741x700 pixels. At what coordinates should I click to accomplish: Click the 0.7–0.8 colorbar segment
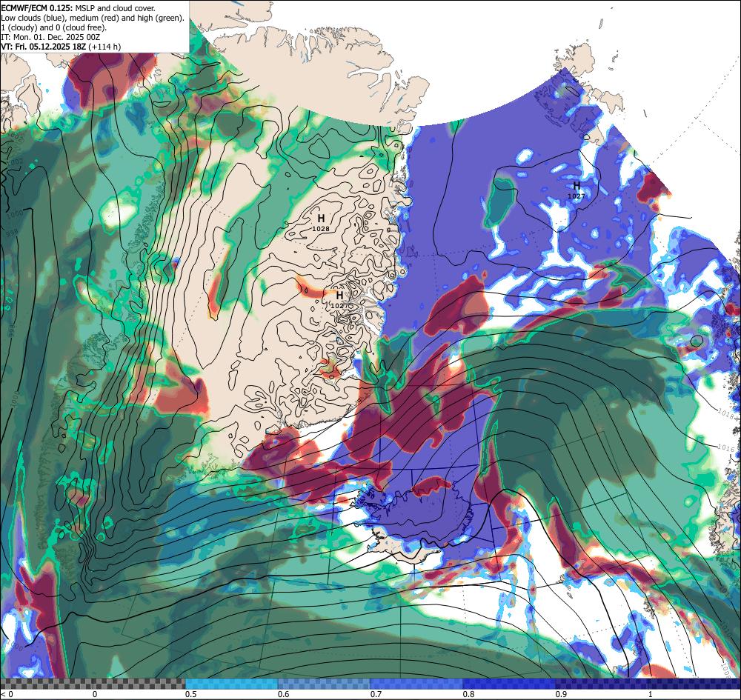click(416, 684)
